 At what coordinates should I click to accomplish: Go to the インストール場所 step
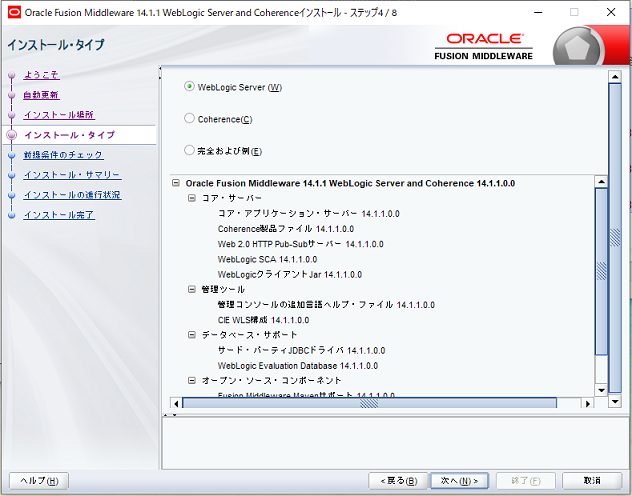[59, 115]
